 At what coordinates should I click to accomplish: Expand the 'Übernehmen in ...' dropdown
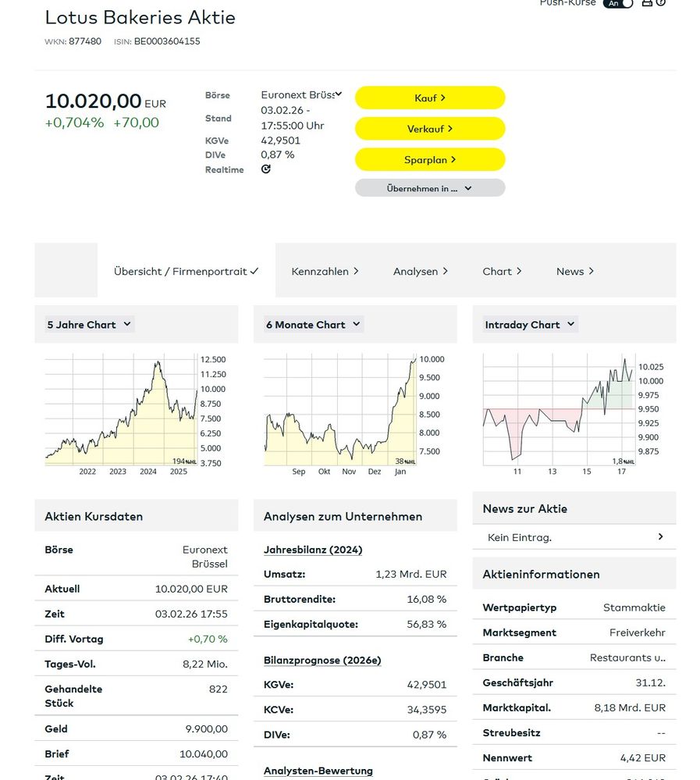430,188
